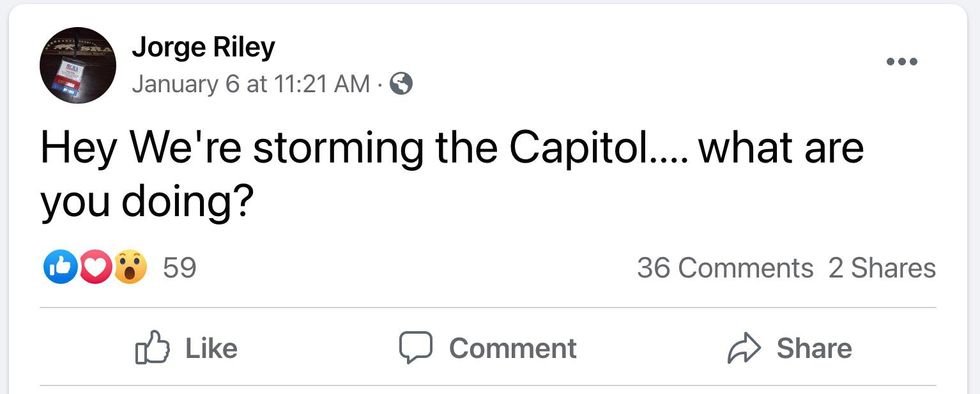980x394 pixels.
Task: Open the 2 Shares link
Action: (x=882, y=268)
